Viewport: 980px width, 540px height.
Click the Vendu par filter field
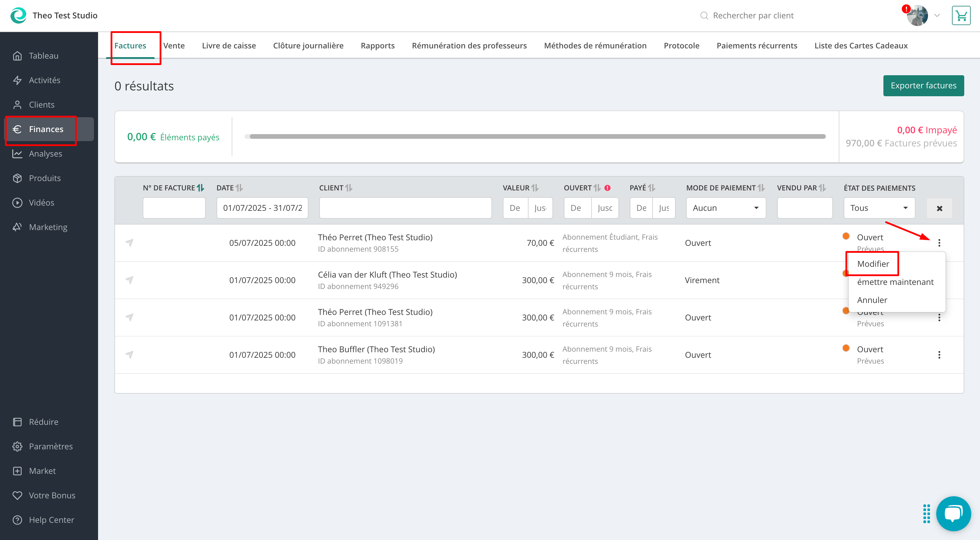click(805, 208)
